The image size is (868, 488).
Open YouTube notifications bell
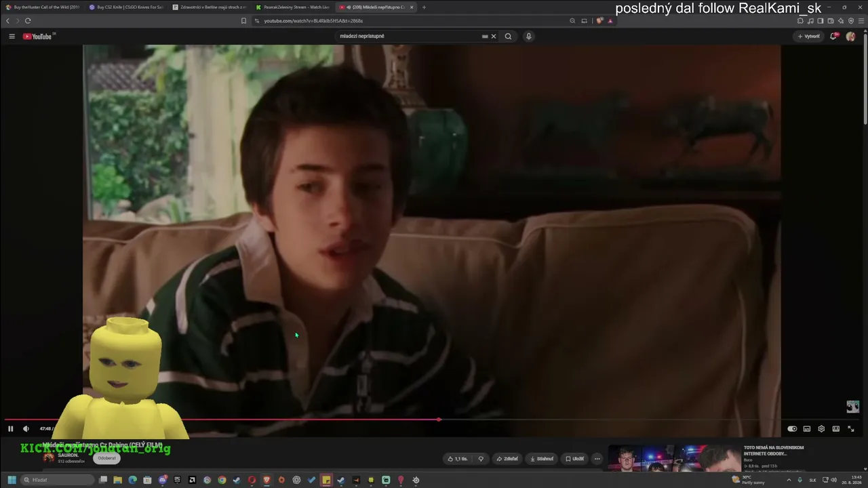834,36
